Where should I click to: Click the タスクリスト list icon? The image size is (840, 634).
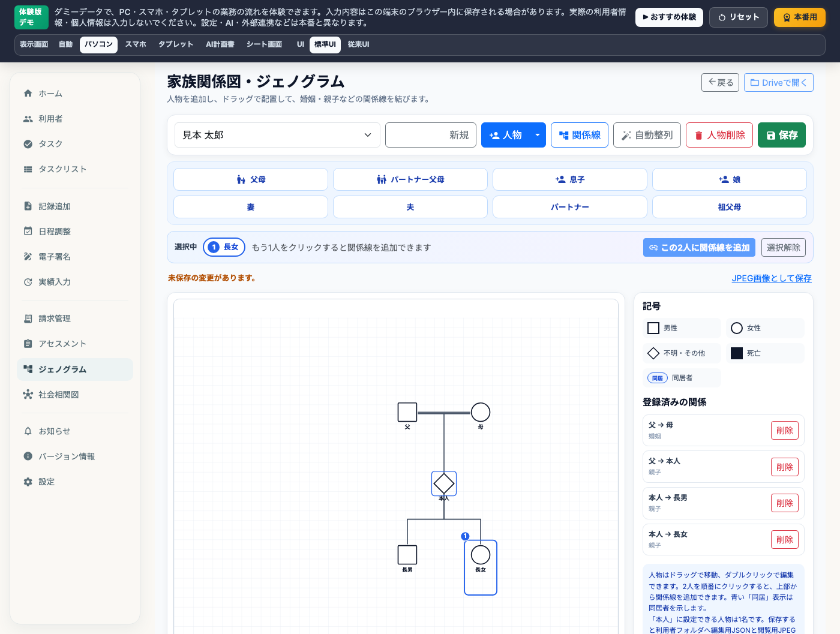pyautogui.click(x=28, y=169)
